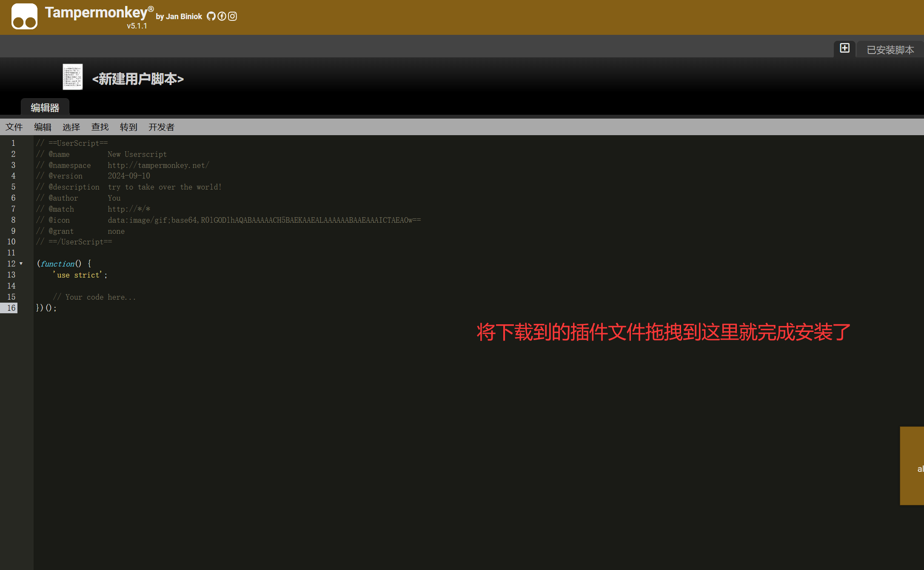Click the Facebook icon in the header
This screenshot has height=570, width=924.
pos(222,16)
